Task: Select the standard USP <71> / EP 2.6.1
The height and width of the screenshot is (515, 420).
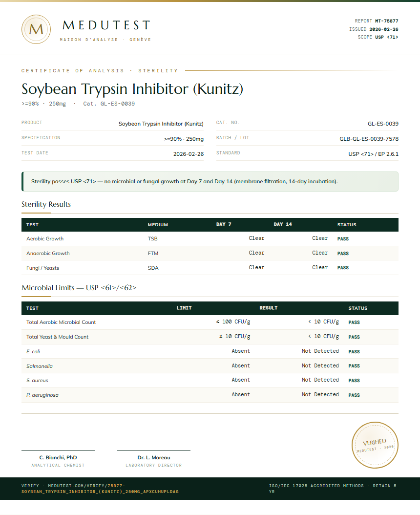Action: [374, 154]
